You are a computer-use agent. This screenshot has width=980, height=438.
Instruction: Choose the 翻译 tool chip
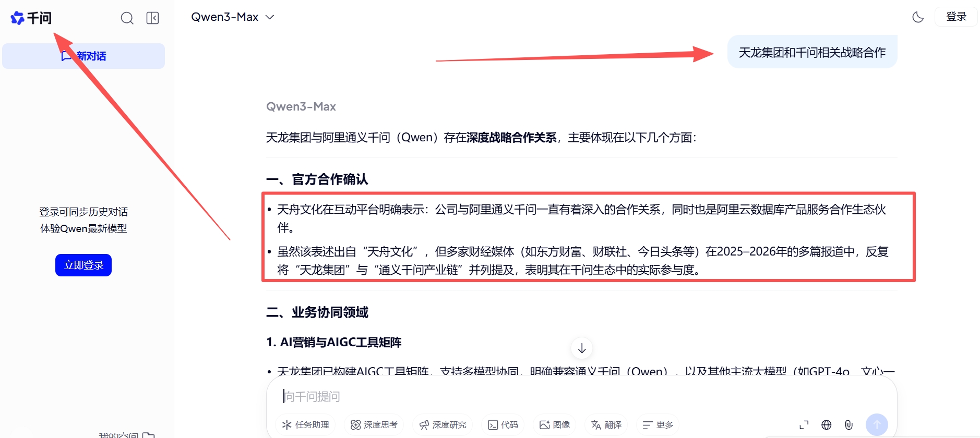606,425
